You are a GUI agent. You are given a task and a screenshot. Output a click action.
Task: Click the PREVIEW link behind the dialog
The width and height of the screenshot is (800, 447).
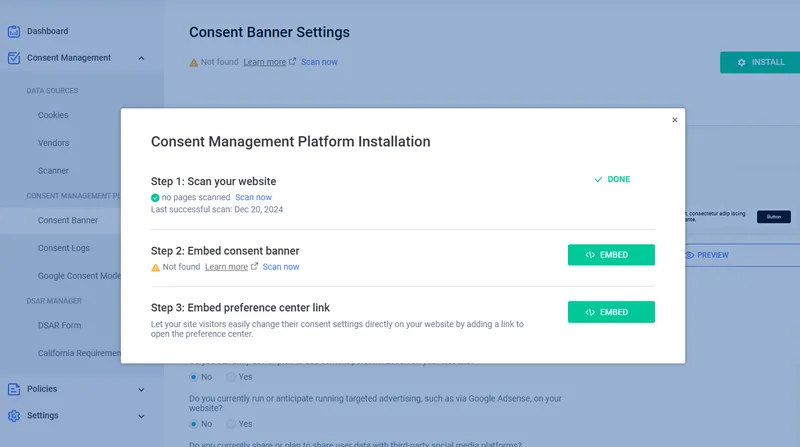[712, 255]
